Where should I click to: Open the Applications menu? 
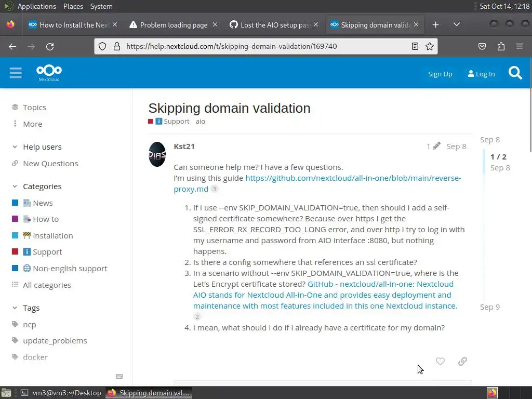tap(37, 6)
